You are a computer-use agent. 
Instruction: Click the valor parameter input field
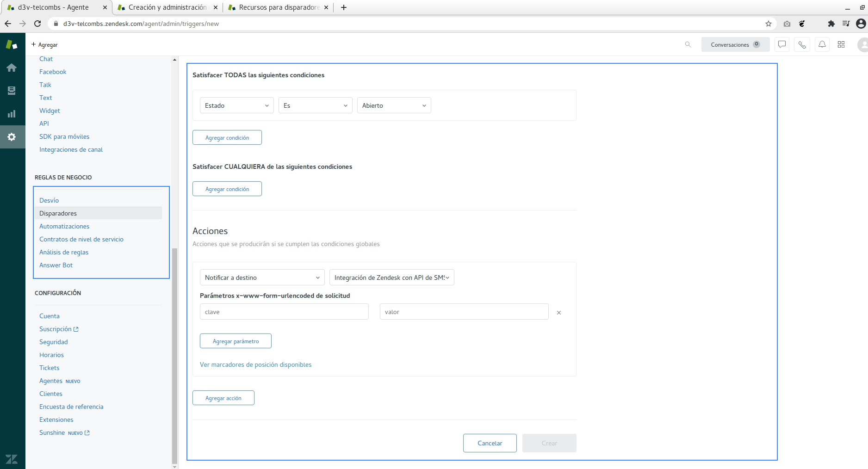tap(464, 312)
